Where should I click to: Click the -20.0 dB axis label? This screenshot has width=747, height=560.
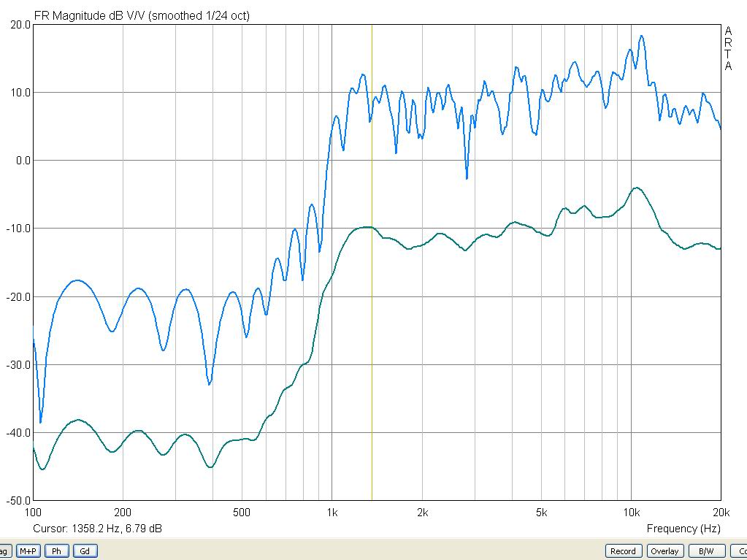tap(18, 296)
